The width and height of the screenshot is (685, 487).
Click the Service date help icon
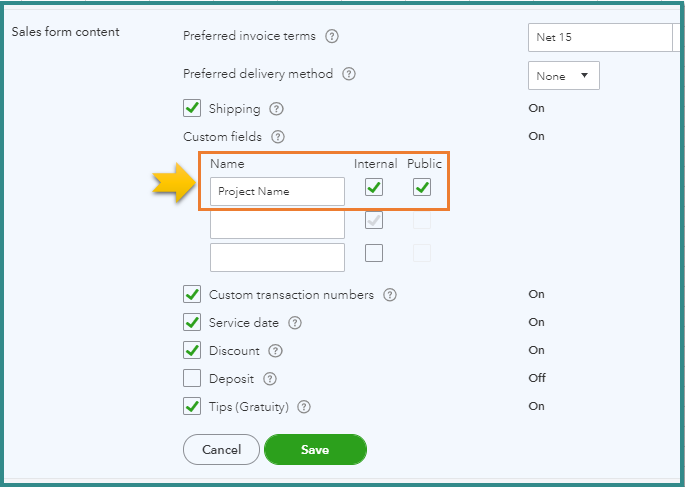coord(294,323)
